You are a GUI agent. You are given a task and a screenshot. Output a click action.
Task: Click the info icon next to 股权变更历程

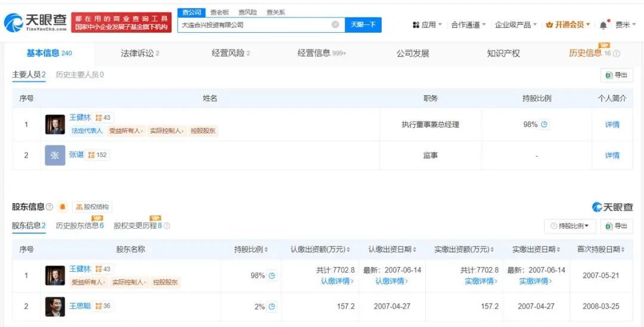coord(167,226)
